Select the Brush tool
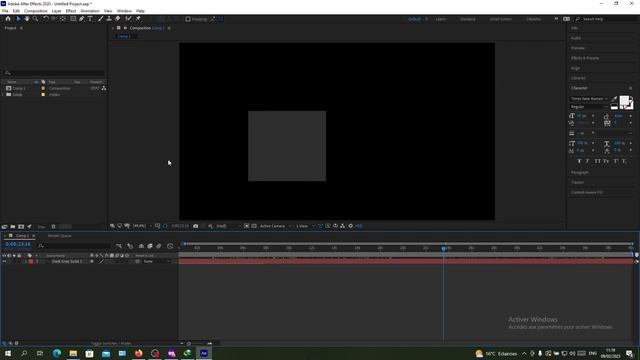 [100, 19]
